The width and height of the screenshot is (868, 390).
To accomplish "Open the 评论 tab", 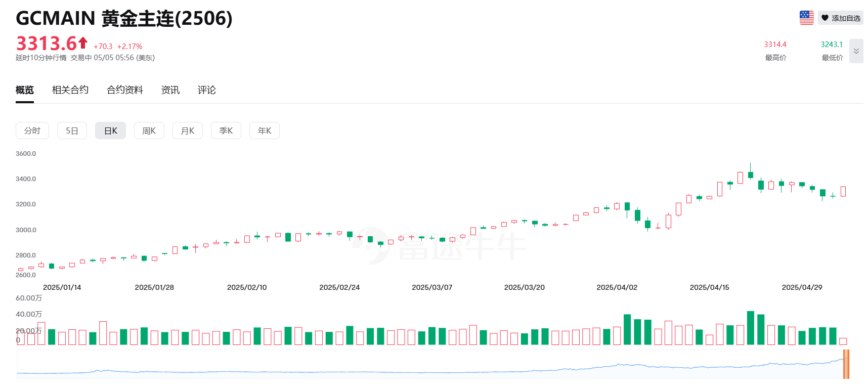I will [207, 90].
